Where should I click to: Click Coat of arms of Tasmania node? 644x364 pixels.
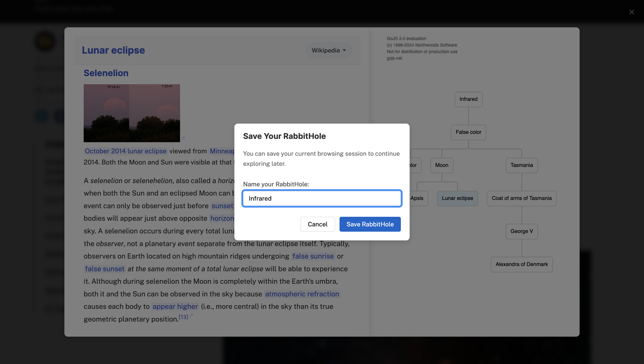click(x=521, y=198)
